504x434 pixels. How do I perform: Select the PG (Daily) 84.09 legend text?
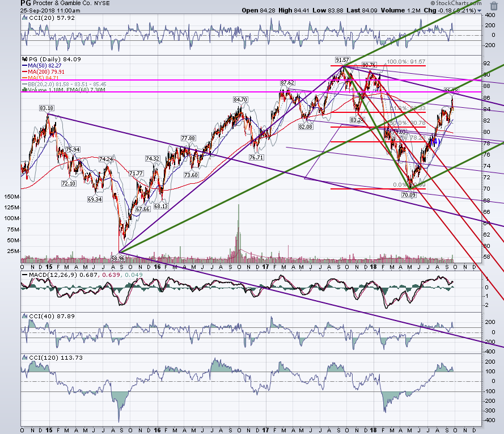point(54,59)
